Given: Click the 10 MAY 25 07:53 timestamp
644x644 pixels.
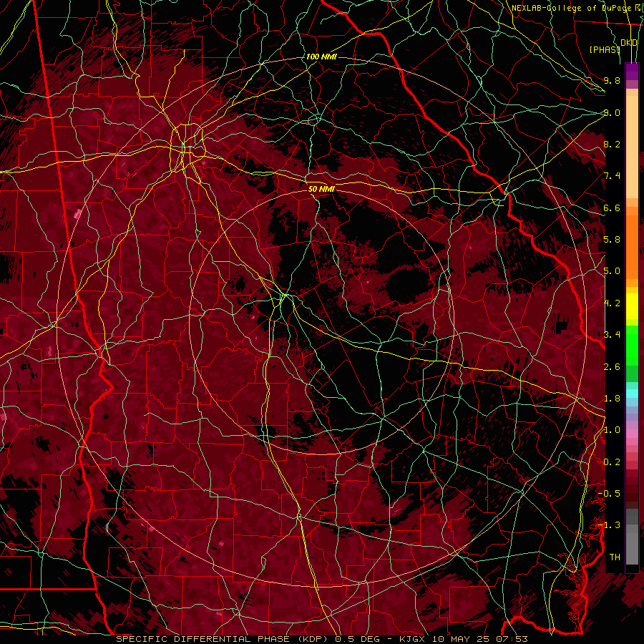Looking at the screenshot, I should pyautogui.click(x=479, y=639).
